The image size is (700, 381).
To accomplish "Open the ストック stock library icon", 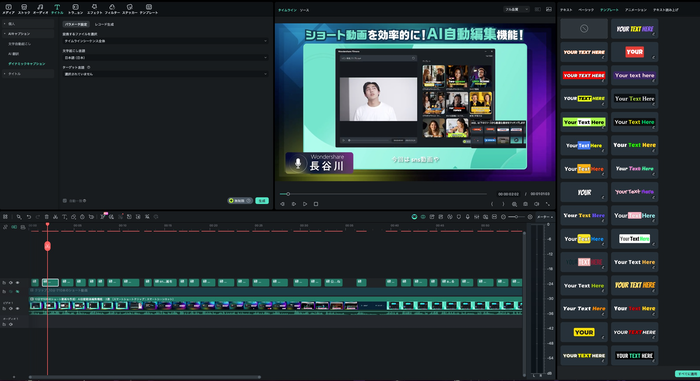I will pyautogui.click(x=24, y=8).
